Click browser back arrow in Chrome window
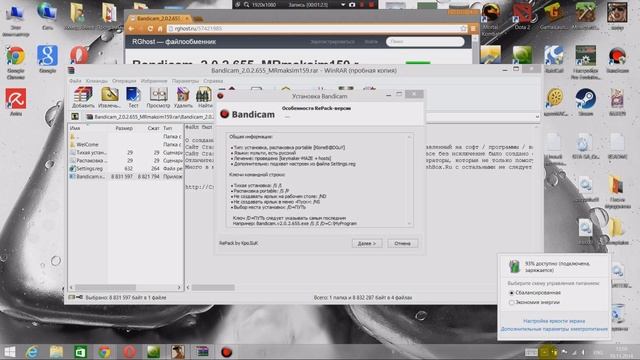640x360 pixels. 131,29
